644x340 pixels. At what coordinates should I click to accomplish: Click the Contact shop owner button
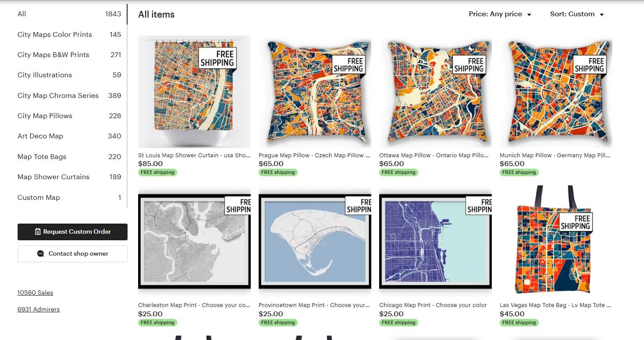(72, 254)
